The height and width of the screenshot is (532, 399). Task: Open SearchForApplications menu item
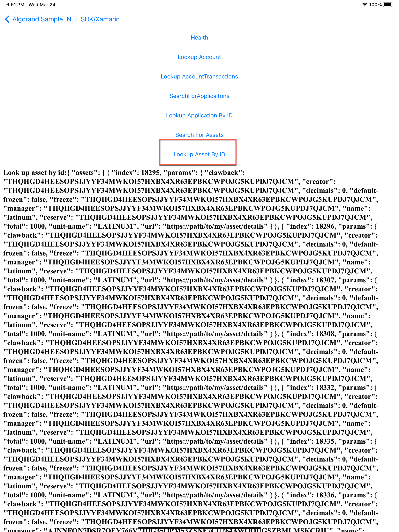coord(199,96)
